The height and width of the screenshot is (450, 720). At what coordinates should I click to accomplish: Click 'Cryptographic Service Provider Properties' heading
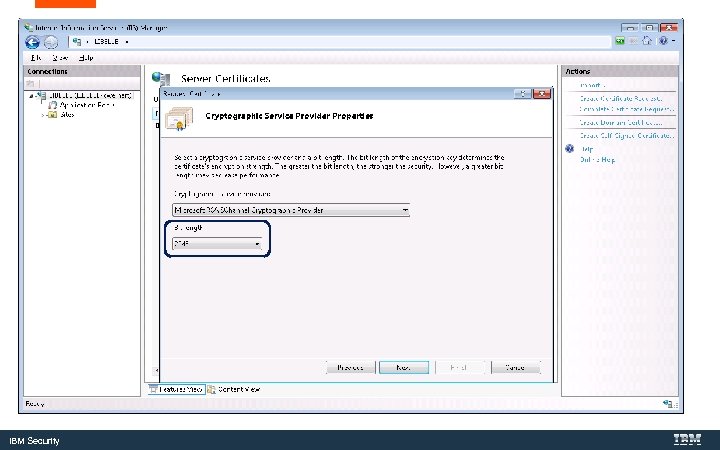pos(289,116)
